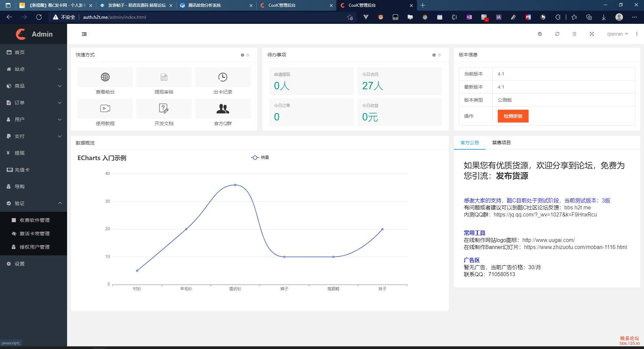The width and height of the screenshot is (644, 349).
Task: Open 使用教程 via the video camera icon
Action: 105,108
